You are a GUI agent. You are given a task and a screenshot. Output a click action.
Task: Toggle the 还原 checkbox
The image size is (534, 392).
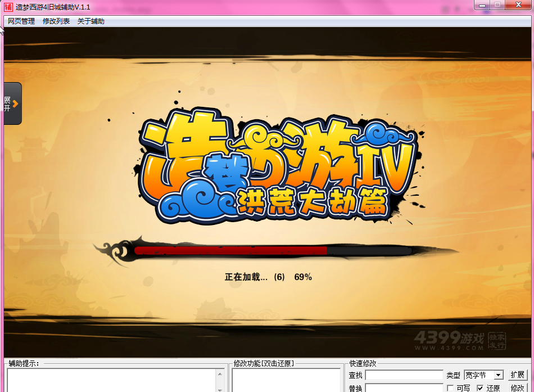pos(480,388)
